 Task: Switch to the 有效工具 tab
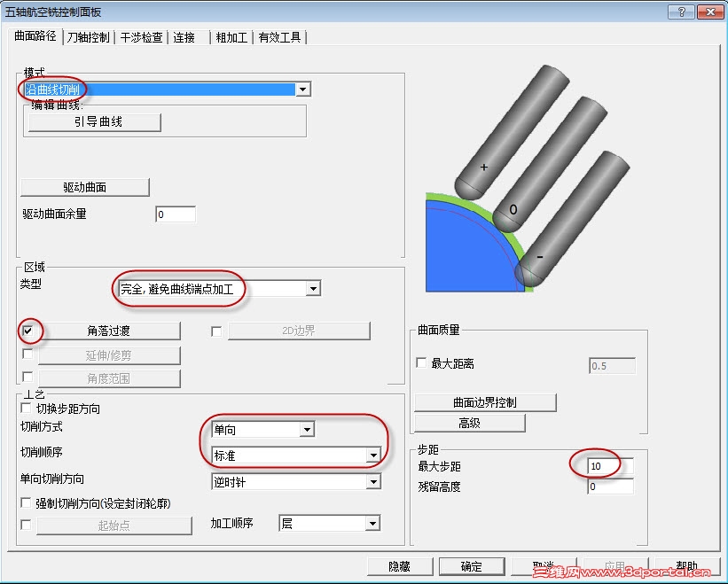[x=279, y=37]
